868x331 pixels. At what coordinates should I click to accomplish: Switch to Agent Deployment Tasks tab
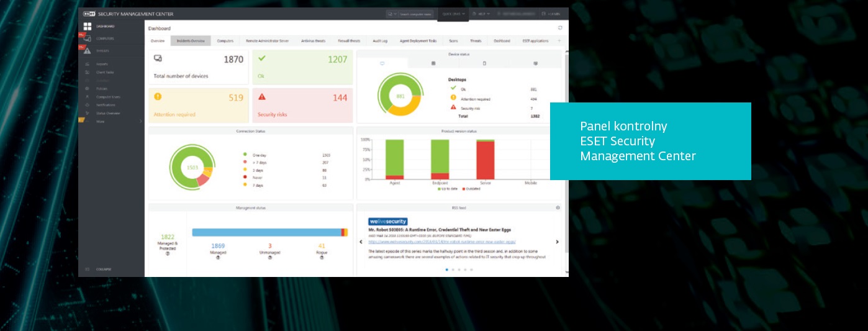418,41
